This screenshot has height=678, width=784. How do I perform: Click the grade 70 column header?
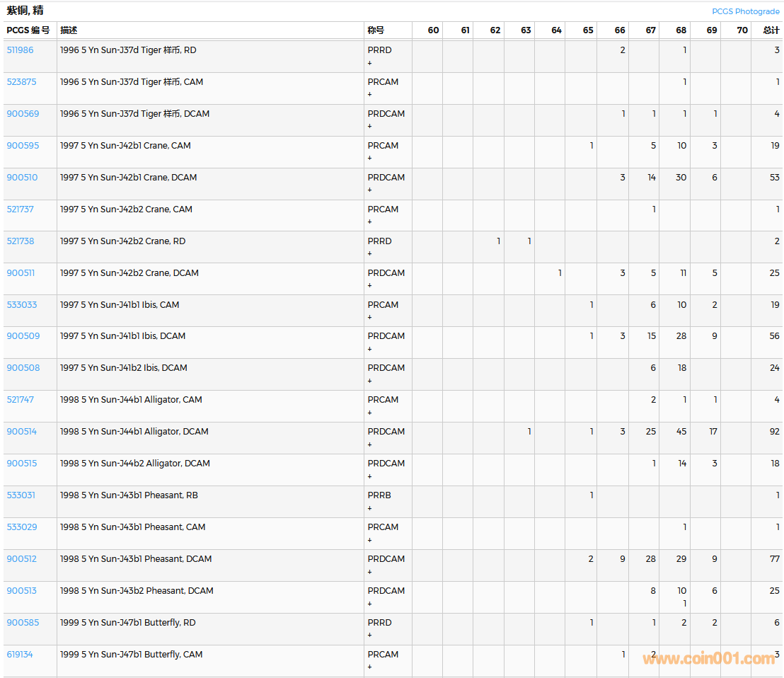tap(742, 30)
